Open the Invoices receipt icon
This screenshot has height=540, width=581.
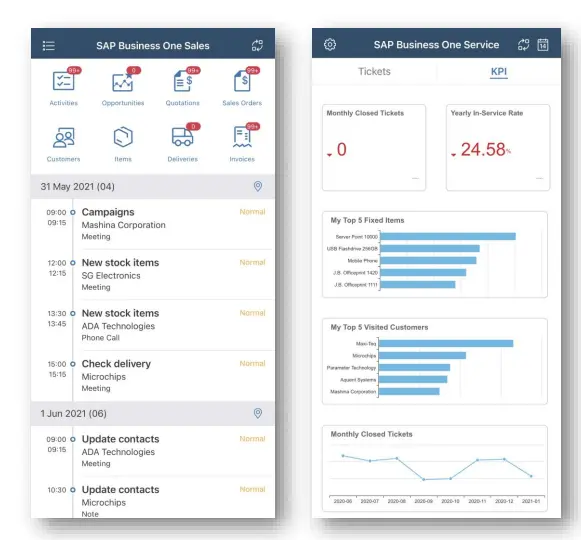click(242, 137)
